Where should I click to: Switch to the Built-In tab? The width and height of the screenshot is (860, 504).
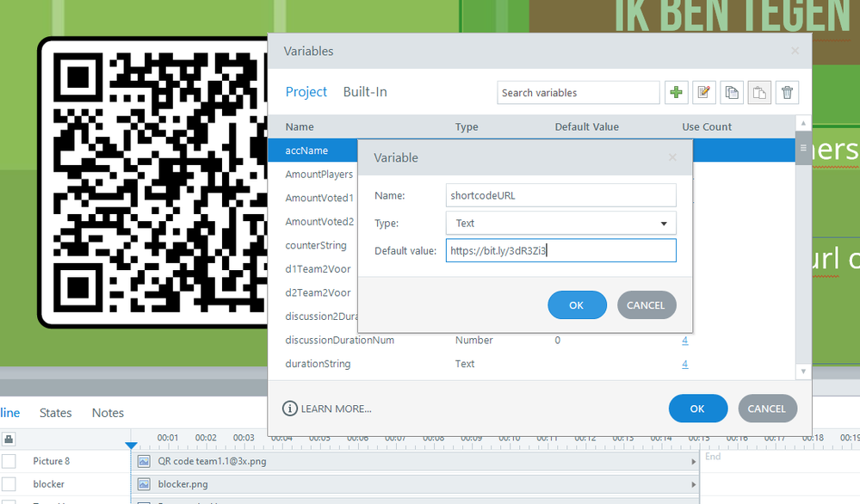click(365, 92)
